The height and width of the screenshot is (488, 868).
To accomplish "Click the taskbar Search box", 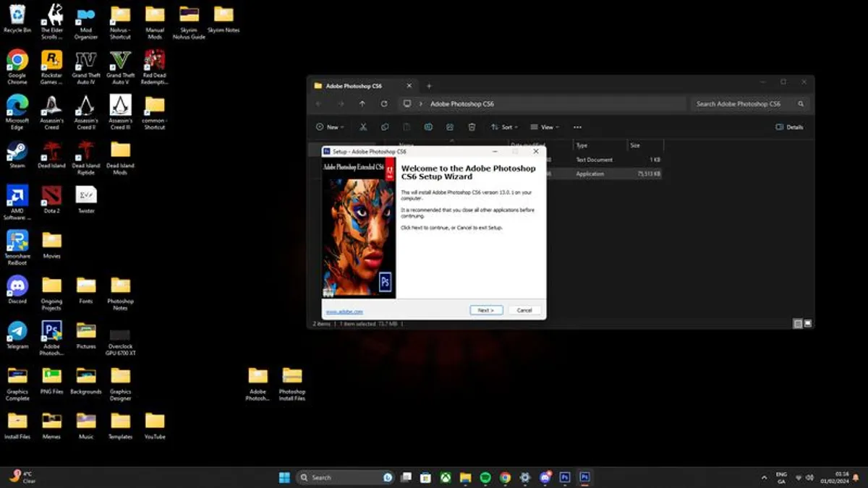I will coord(340,477).
